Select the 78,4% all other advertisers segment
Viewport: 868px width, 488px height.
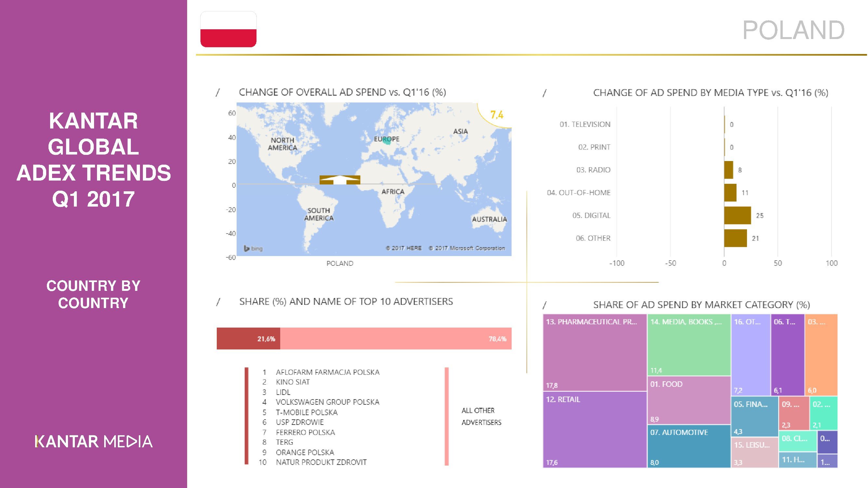(396, 338)
